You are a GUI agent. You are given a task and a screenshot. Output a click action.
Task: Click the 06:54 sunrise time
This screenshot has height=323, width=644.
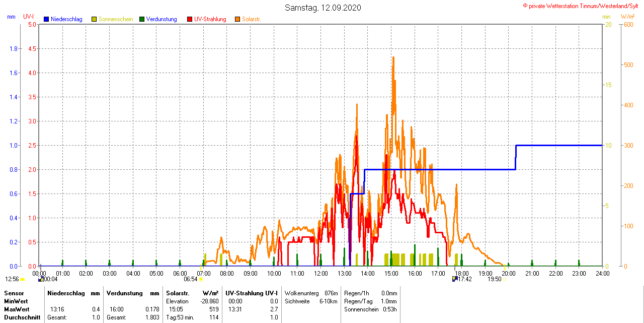[190, 279]
